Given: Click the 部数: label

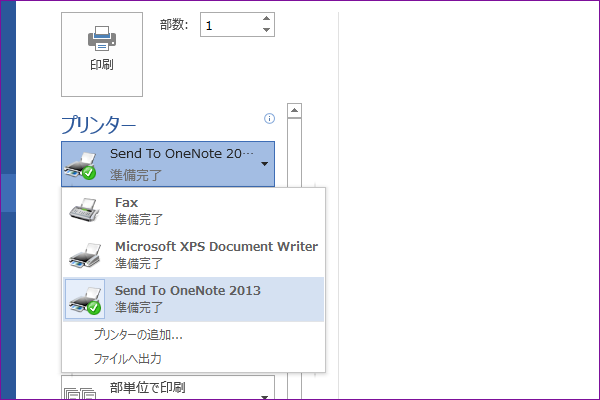Looking at the screenshot, I should pyautogui.click(x=174, y=25).
